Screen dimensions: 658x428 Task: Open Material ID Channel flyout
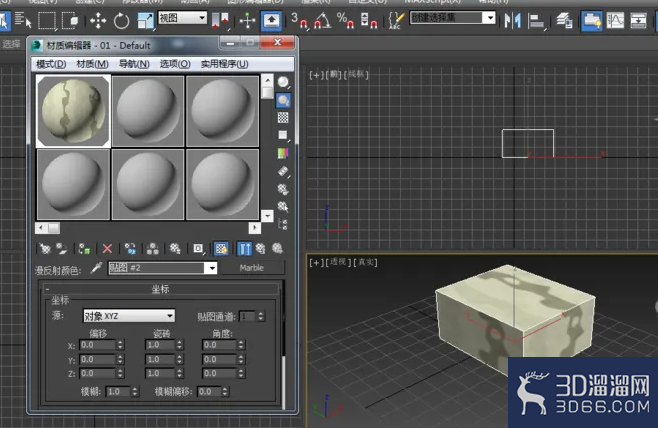[x=198, y=249]
